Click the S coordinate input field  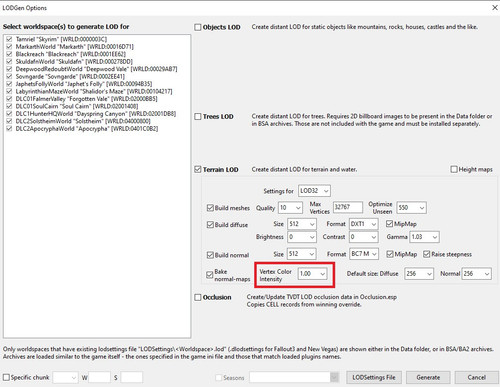(x=132, y=378)
